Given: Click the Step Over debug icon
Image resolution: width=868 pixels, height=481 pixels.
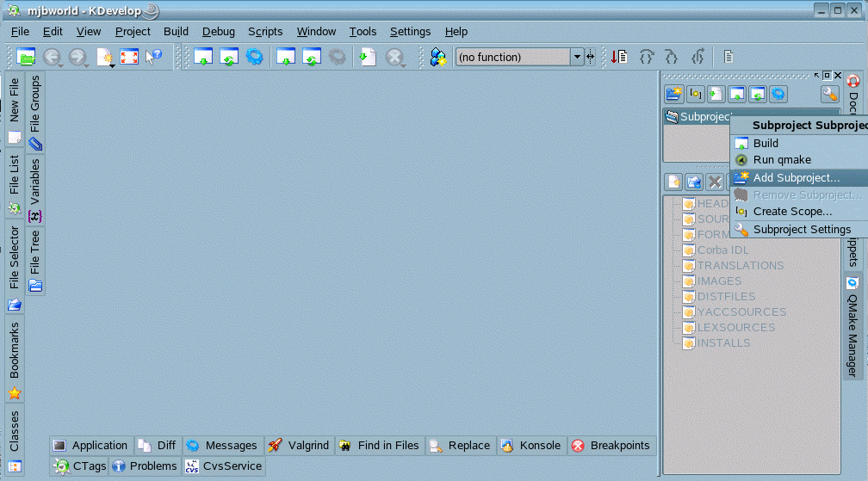Looking at the screenshot, I should coord(646,58).
